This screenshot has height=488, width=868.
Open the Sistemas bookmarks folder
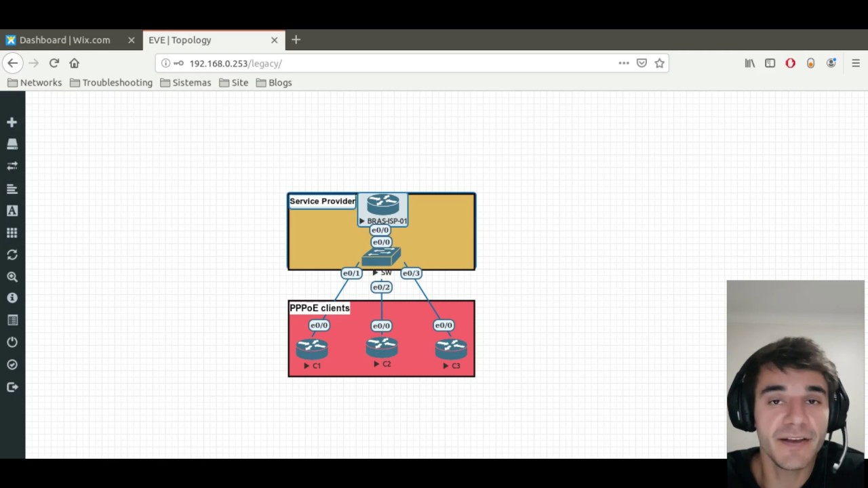[x=186, y=83]
